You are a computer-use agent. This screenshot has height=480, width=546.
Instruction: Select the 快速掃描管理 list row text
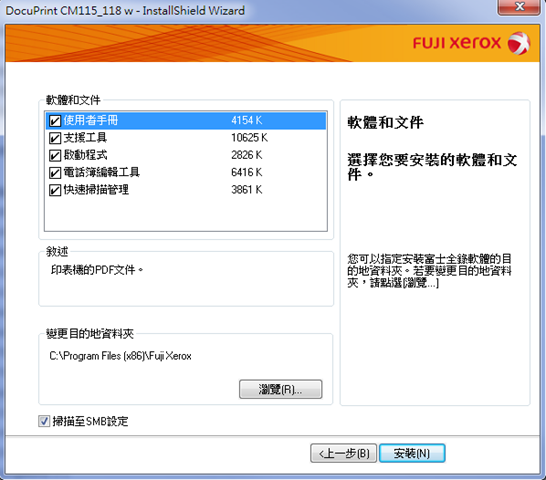96,190
